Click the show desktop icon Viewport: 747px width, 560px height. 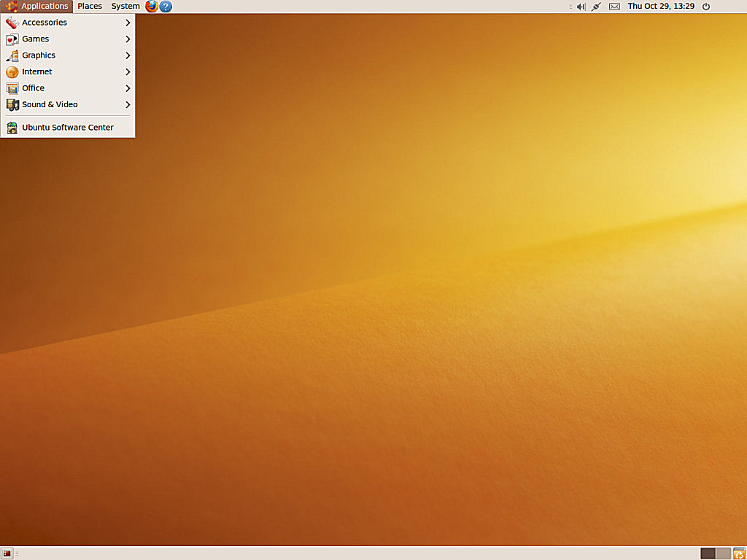(9, 553)
